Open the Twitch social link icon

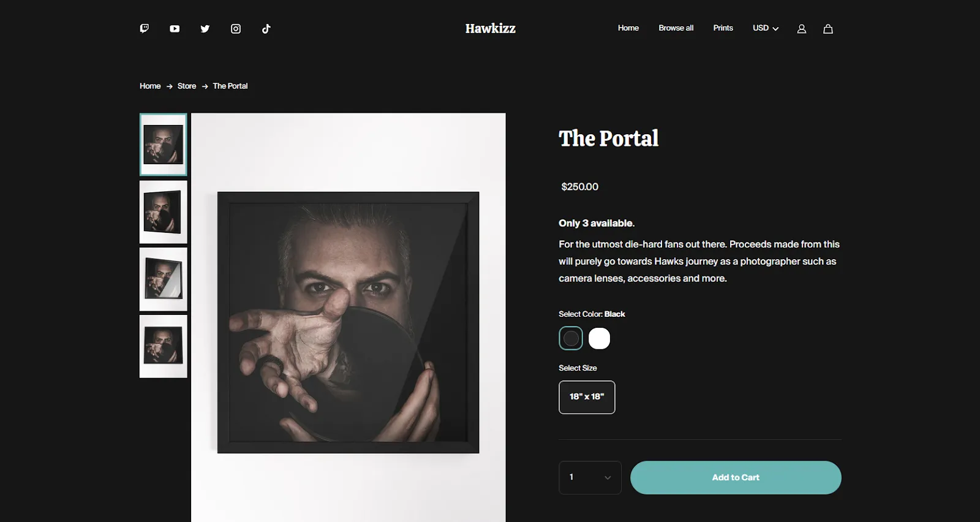click(x=145, y=28)
